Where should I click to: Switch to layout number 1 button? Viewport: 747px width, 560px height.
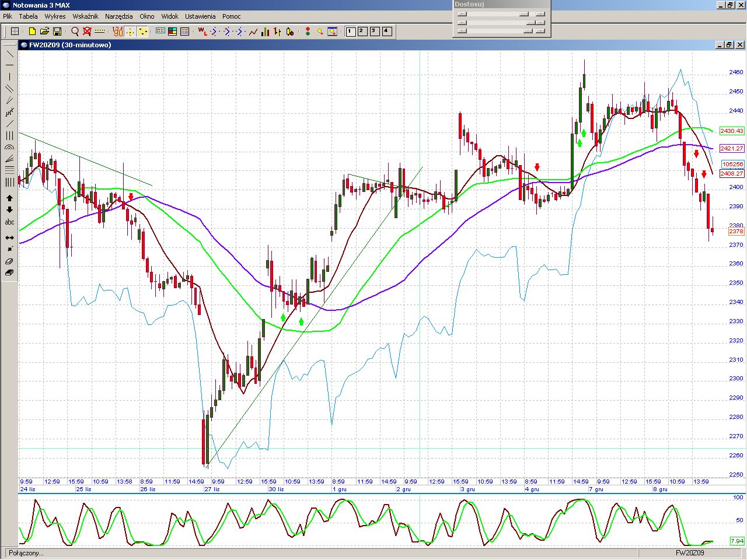pyautogui.click(x=351, y=32)
